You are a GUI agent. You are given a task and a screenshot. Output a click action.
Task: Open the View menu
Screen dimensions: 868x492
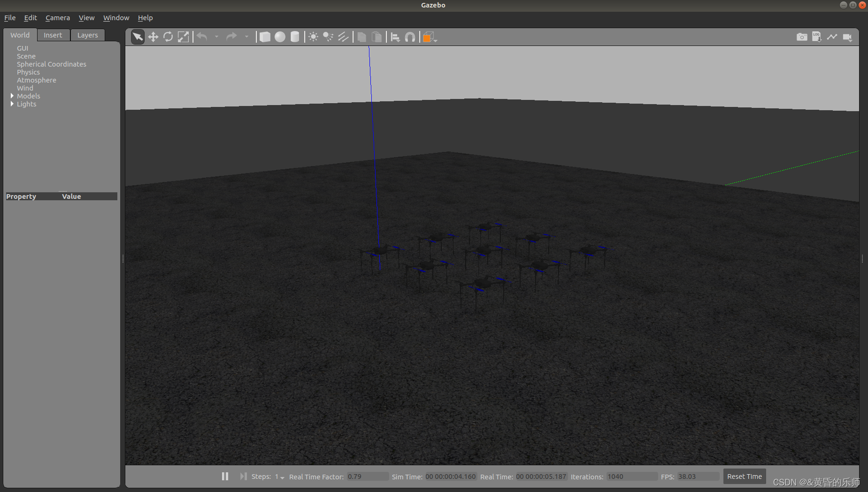(86, 18)
